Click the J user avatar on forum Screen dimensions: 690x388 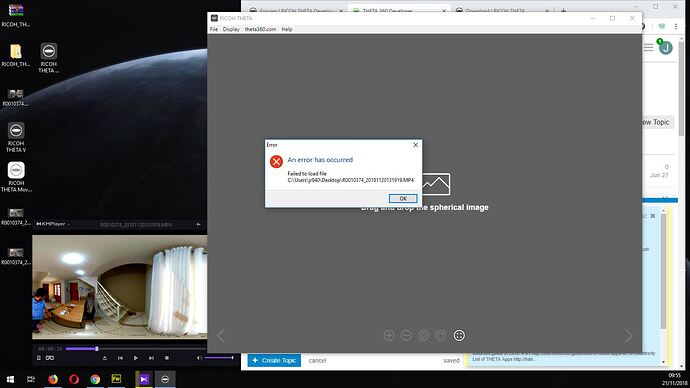666,48
